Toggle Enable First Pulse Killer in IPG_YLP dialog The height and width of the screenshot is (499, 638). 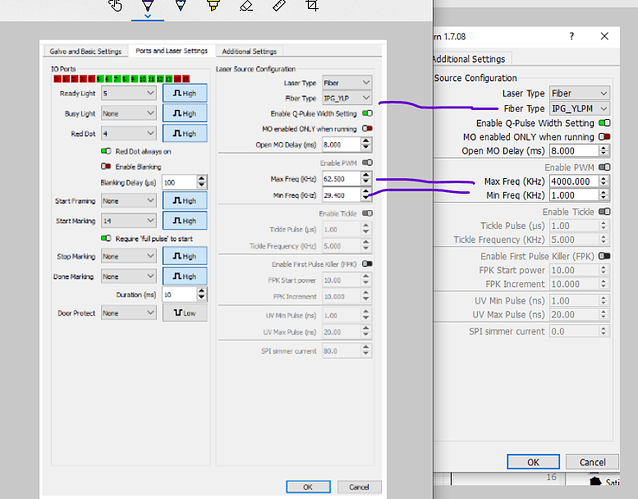pyautogui.click(x=367, y=264)
